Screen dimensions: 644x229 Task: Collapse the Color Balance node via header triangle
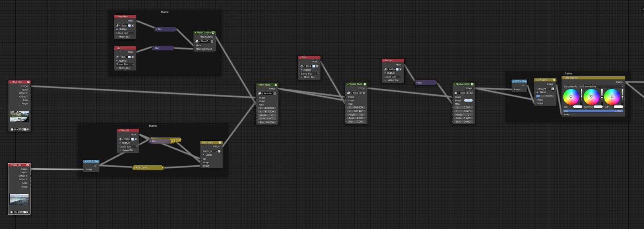pyautogui.click(x=563, y=78)
